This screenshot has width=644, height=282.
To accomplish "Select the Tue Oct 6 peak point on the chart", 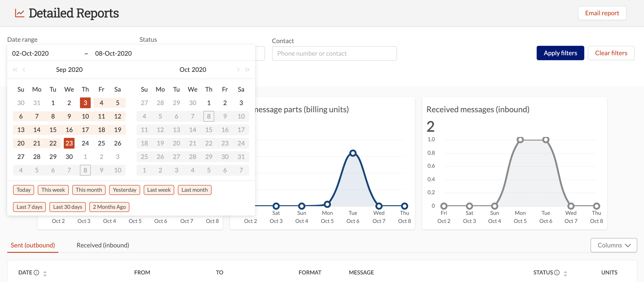I will [x=353, y=153].
